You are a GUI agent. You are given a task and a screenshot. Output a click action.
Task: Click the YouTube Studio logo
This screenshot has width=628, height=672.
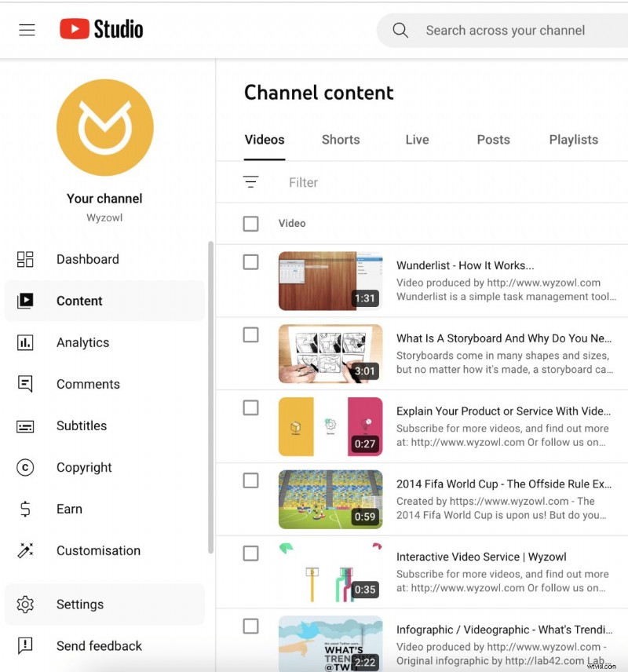click(101, 29)
